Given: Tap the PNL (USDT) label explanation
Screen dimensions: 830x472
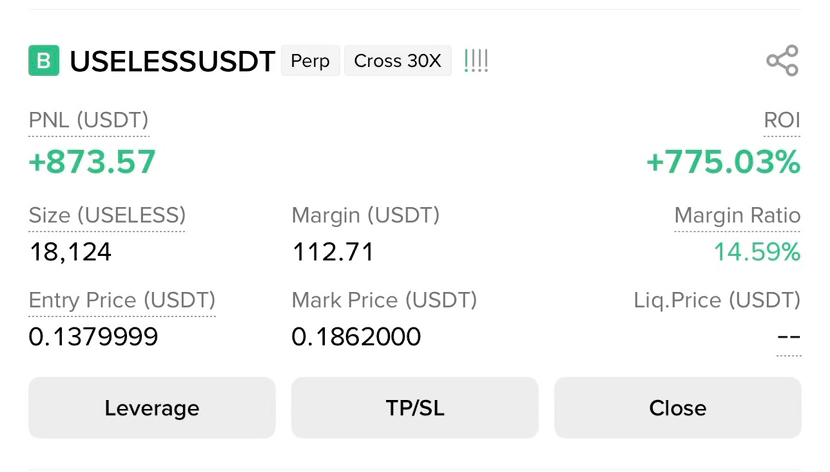Looking at the screenshot, I should 88,120.
